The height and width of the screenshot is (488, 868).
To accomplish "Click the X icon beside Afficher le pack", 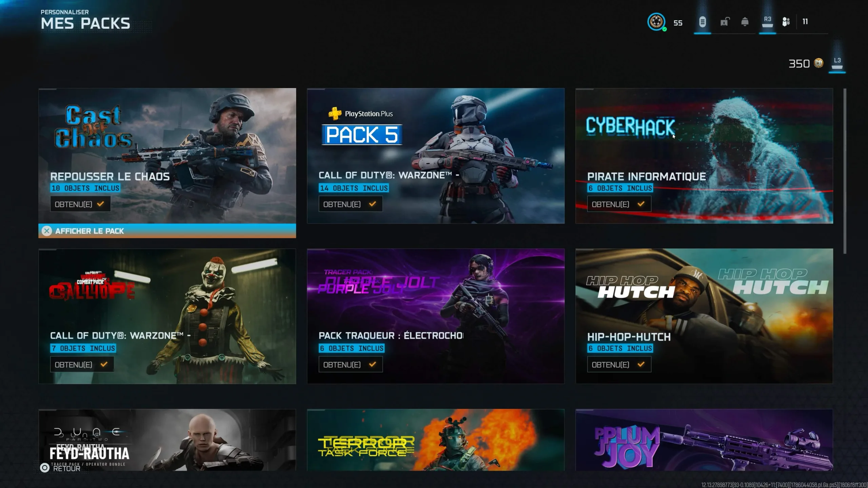I will [x=47, y=231].
